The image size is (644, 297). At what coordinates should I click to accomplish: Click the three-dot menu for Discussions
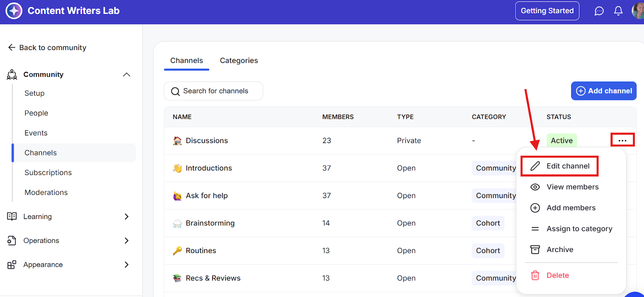622,140
